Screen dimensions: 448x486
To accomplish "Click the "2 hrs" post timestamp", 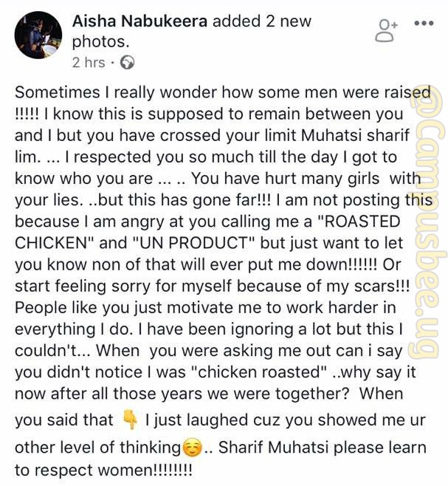I will point(89,63).
